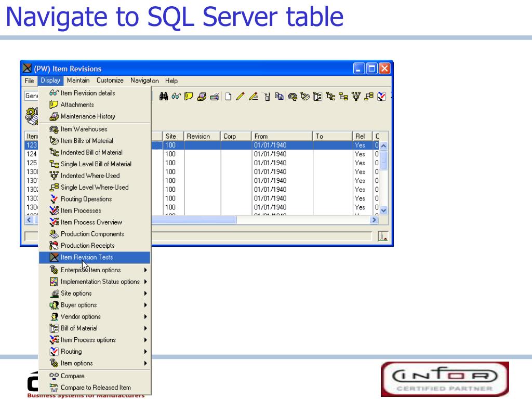Select Item Process Overview menu entry

[x=95, y=222]
